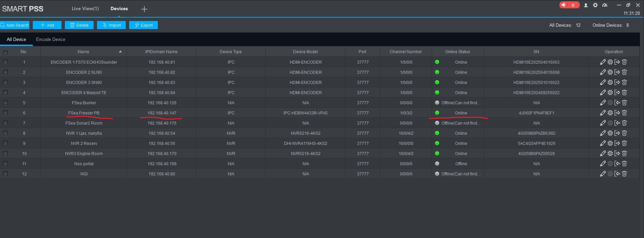Tick the checkbox for ENCODER 1 FS70 ECKHOSounder
Viewport: 644px width, 238px height.
tap(5, 62)
